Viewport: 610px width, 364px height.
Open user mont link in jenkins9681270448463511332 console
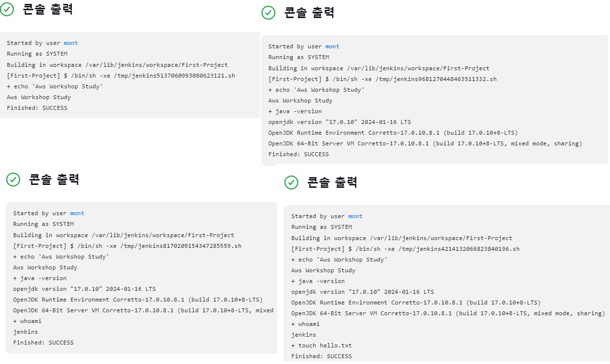(332, 46)
